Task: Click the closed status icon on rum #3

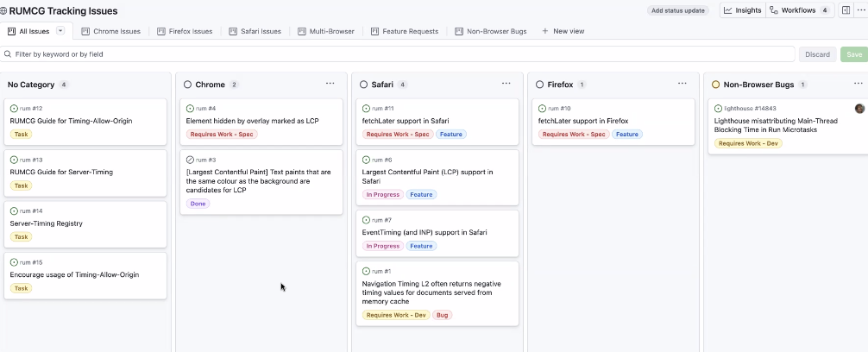Action: 191,160
